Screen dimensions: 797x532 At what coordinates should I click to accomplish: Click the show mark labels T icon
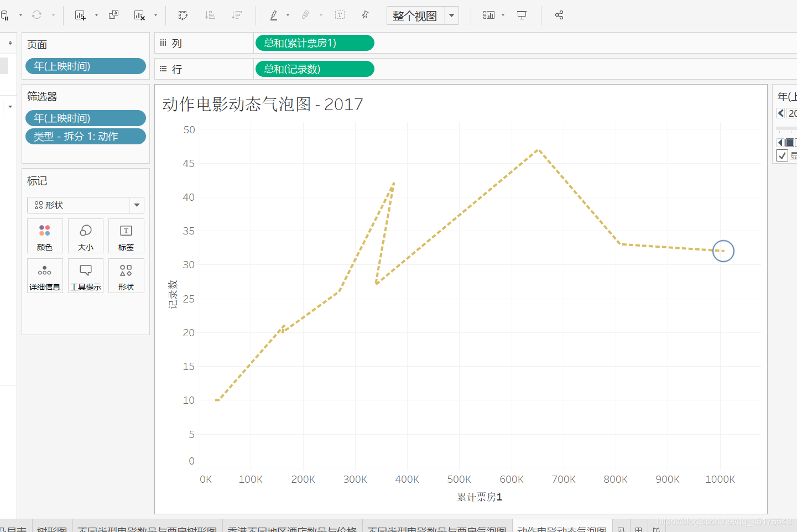coord(340,15)
